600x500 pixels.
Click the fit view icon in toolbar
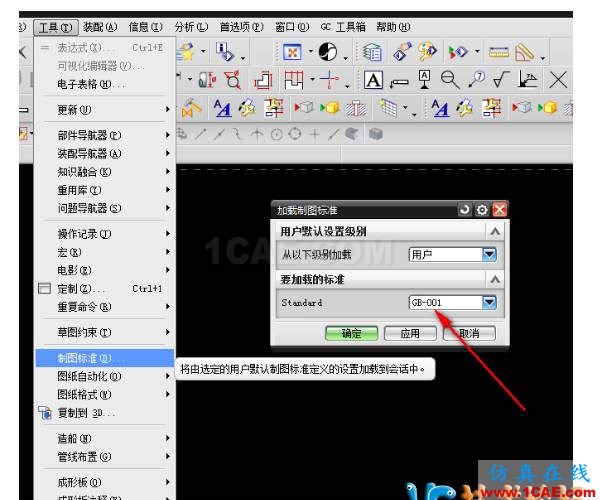click(x=292, y=52)
